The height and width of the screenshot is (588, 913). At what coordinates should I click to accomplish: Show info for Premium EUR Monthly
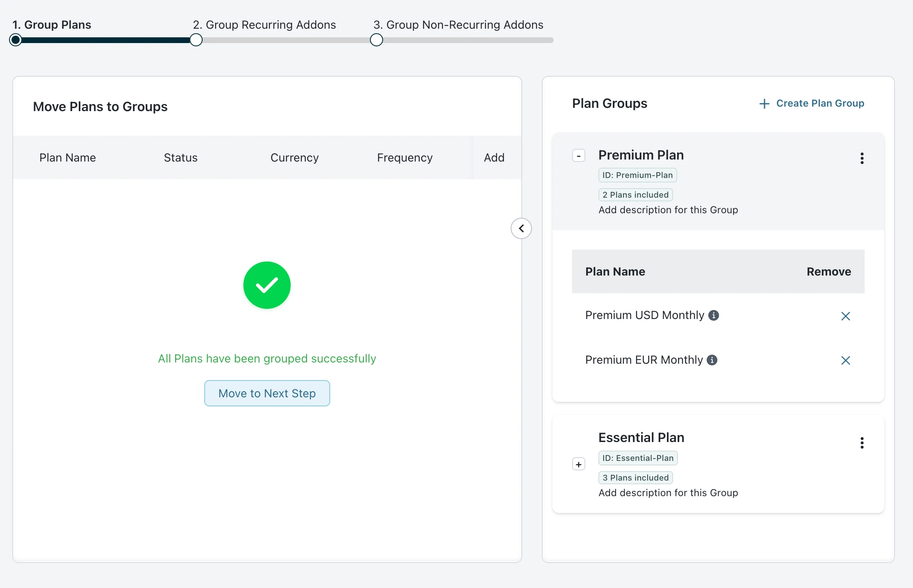click(712, 360)
